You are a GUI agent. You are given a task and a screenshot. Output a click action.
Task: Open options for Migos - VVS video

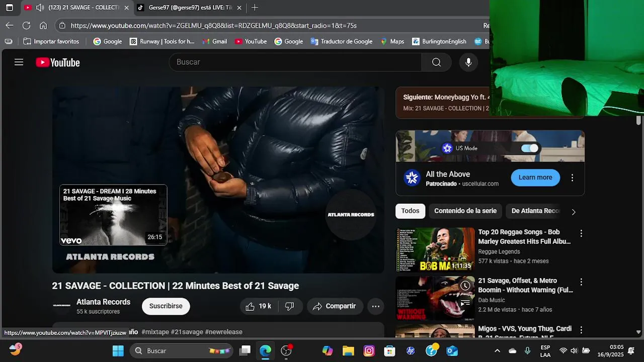point(581,330)
